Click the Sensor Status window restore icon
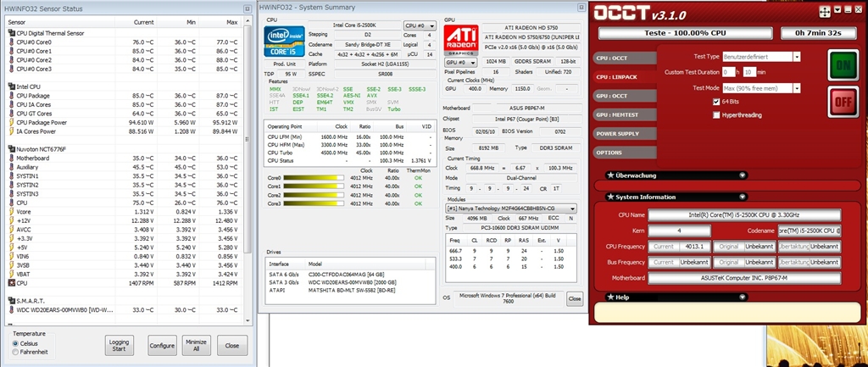Image resolution: width=868 pixels, height=367 pixels. 248,8
